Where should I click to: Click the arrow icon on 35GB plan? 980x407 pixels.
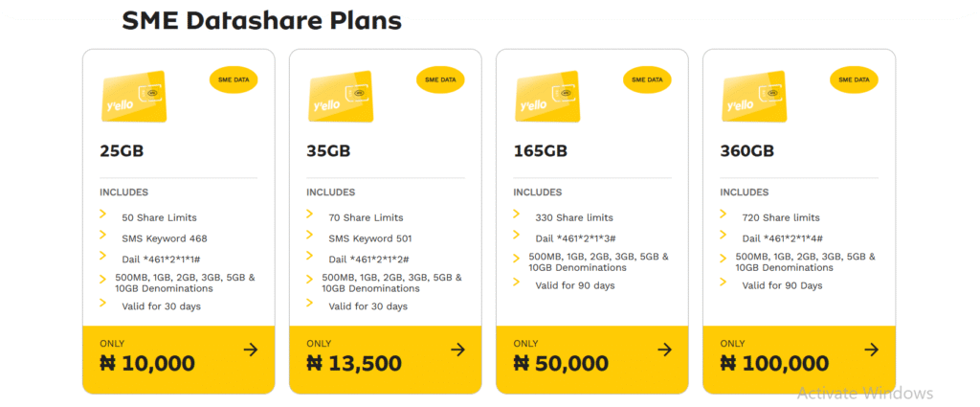click(458, 350)
